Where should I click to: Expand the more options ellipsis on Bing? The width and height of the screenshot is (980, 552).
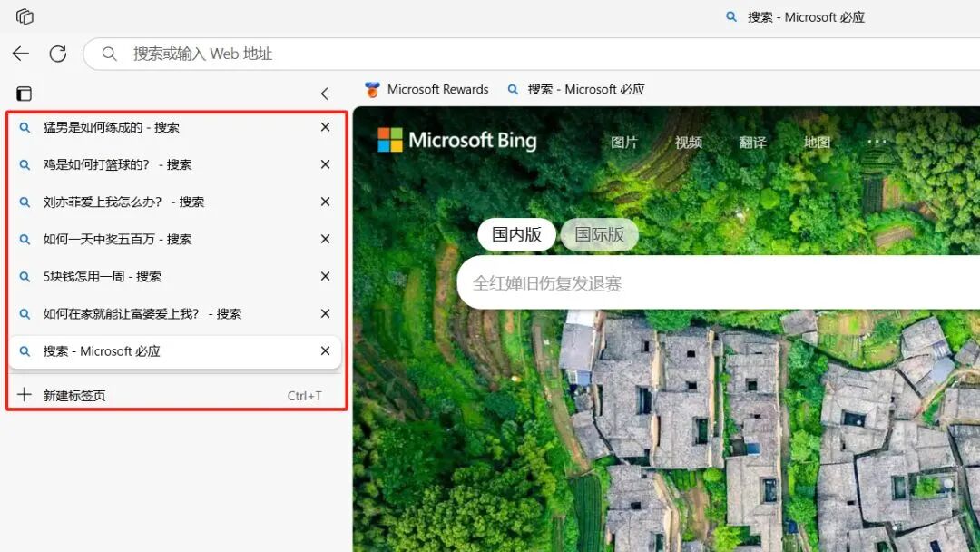coord(877,142)
